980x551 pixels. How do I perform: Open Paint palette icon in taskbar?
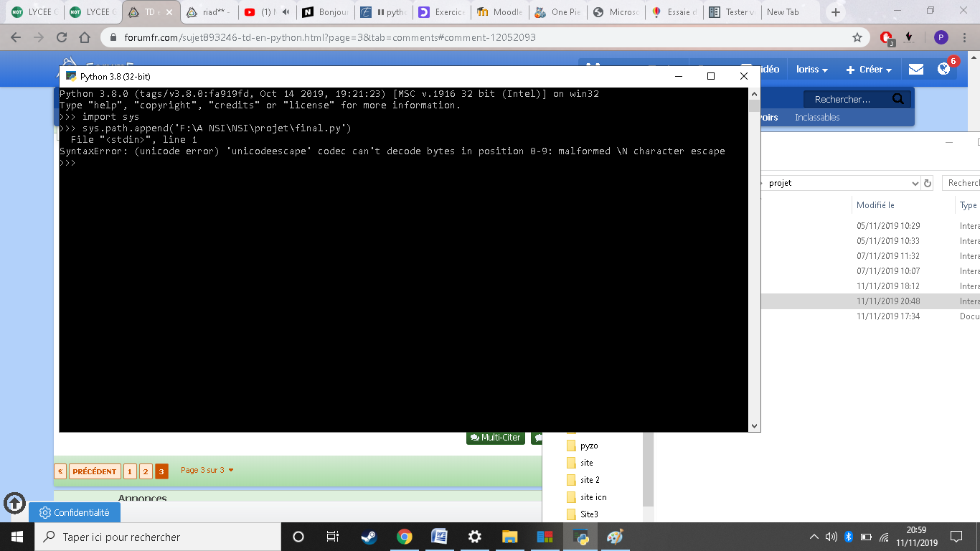coord(615,537)
